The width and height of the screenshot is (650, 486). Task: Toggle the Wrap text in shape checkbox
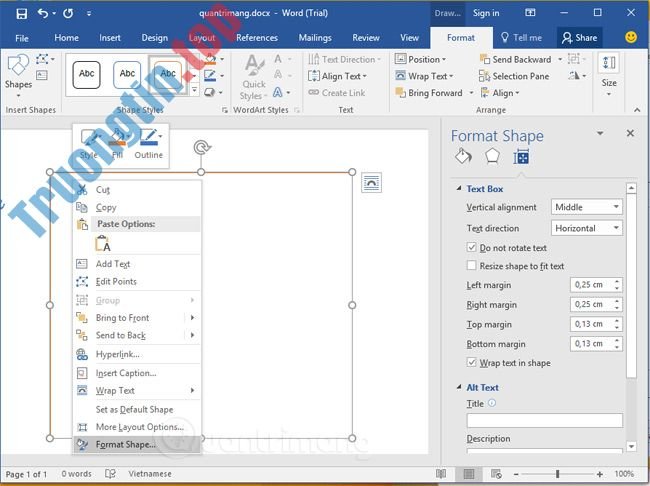[x=471, y=362]
